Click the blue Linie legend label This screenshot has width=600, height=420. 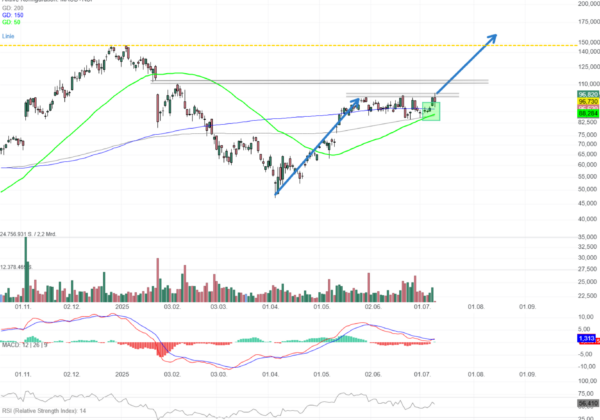coord(8,36)
